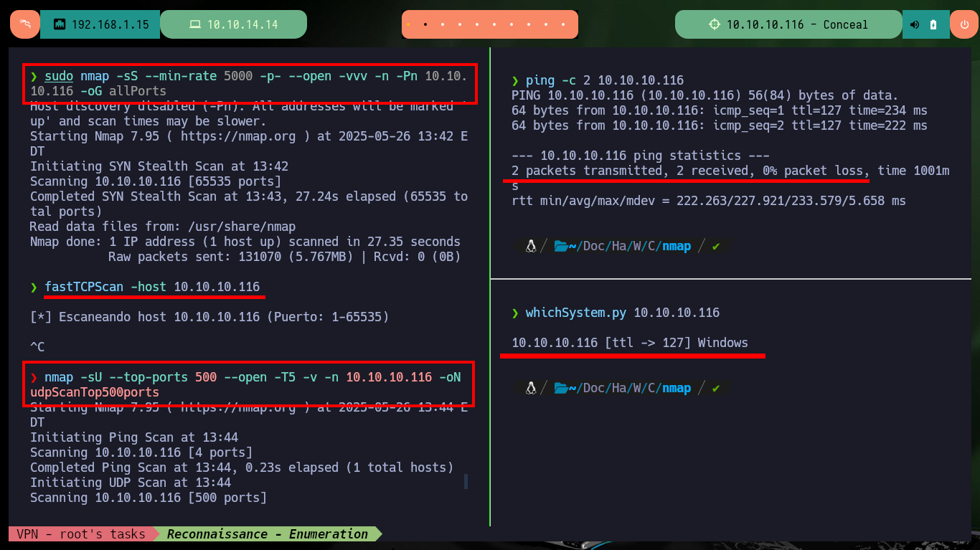
Task: Click 'Completed SYN Stealth Scan at 13:43' line
Action: (249, 204)
